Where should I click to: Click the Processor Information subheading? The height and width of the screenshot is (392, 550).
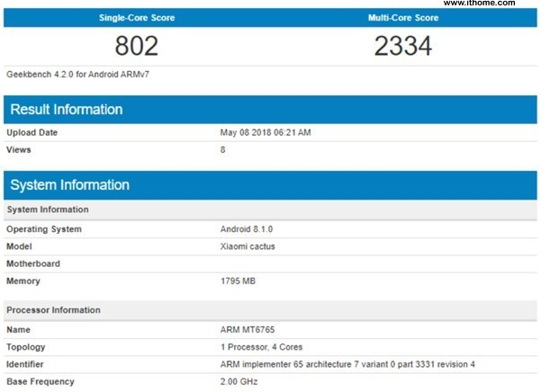(x=54, y=310)
